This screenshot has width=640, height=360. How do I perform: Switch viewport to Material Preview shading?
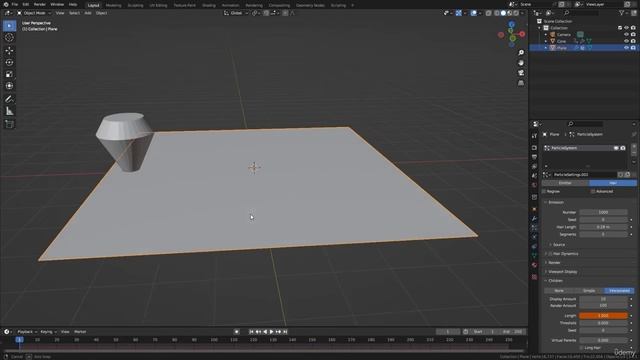pyautogui.click(x=509, y=13)
